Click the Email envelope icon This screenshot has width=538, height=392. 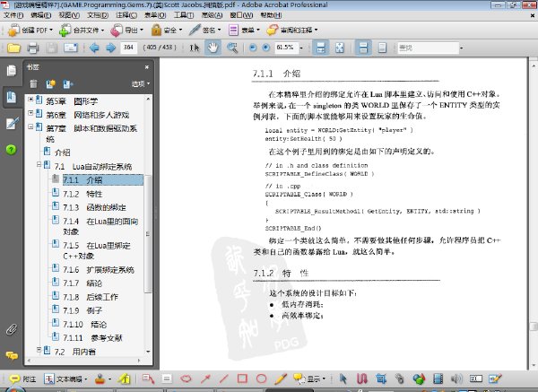coord(71,48)
